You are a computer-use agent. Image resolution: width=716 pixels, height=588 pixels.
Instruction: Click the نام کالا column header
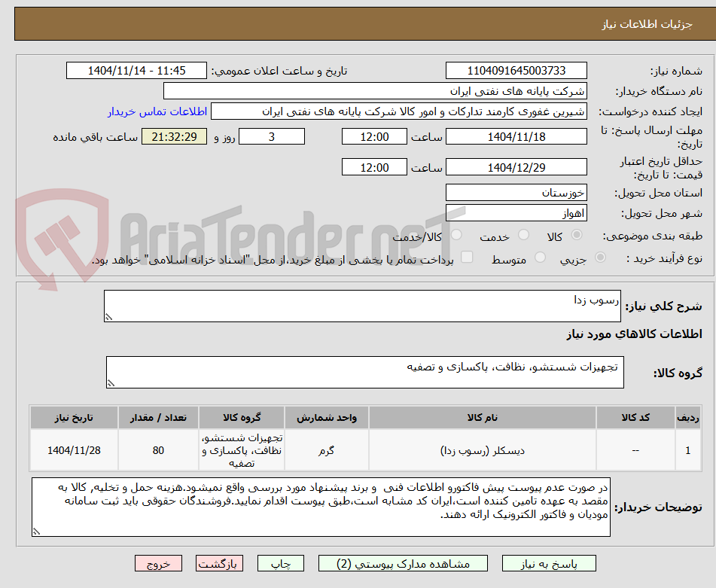482,418
